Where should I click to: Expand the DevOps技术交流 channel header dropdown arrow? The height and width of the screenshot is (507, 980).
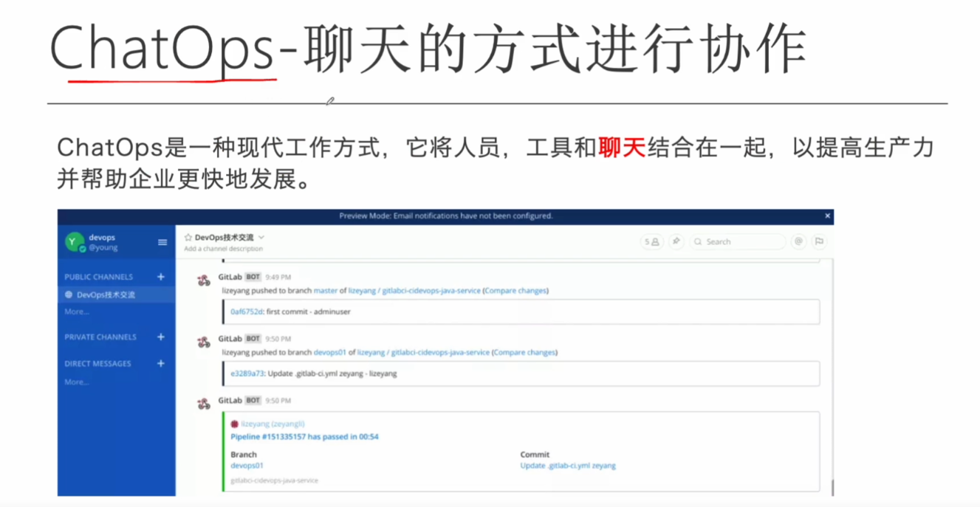pyautogui.click(x=261, y=238)
